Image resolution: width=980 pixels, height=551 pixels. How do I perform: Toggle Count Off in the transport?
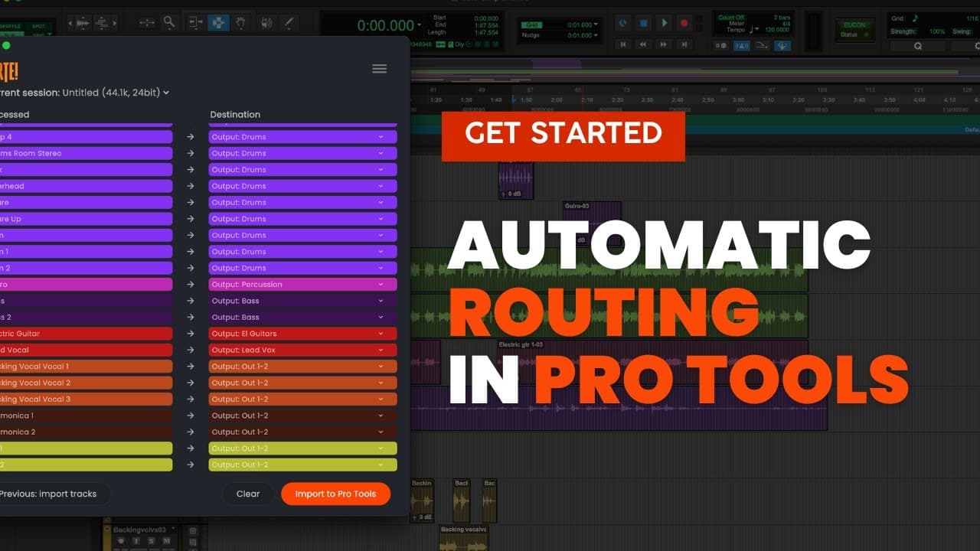(731, 18)
